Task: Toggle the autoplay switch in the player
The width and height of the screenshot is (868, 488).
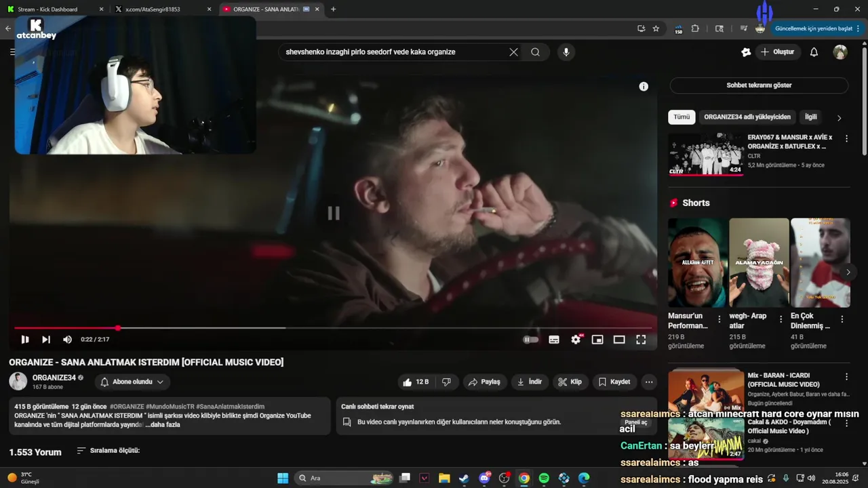Action: pos(531,340)
